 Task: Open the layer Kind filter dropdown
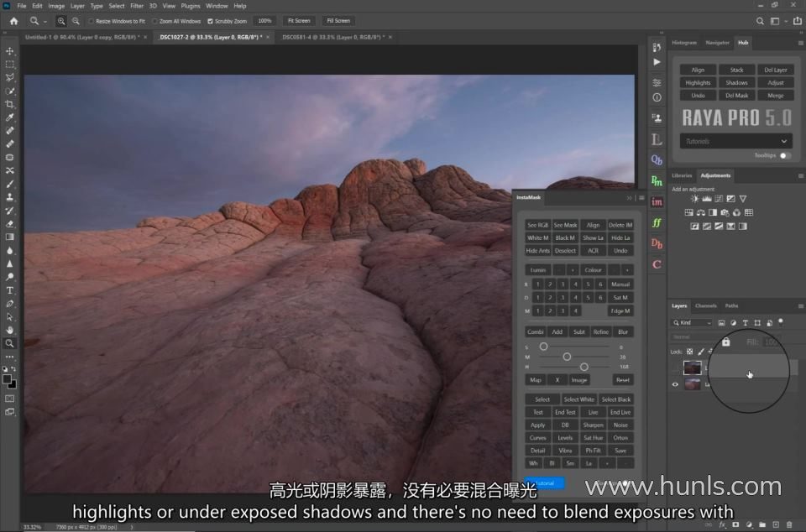693,323
